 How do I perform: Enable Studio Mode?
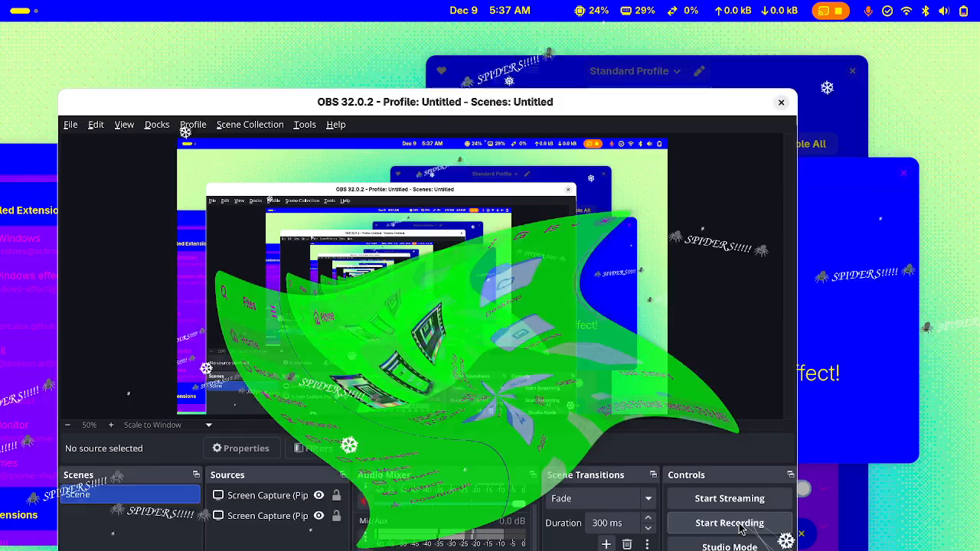click(x=730, y=546)
